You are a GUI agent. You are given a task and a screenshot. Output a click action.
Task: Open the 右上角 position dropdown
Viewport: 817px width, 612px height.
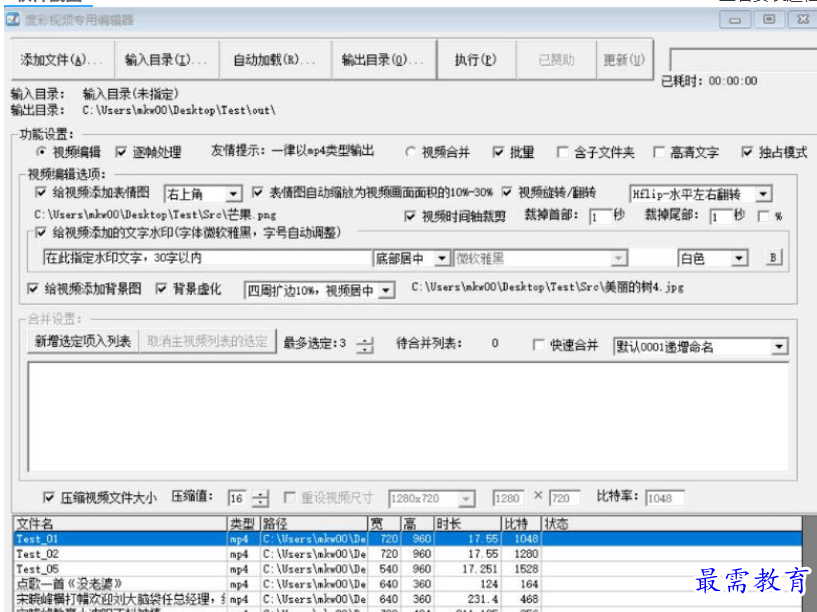point(203,194)
